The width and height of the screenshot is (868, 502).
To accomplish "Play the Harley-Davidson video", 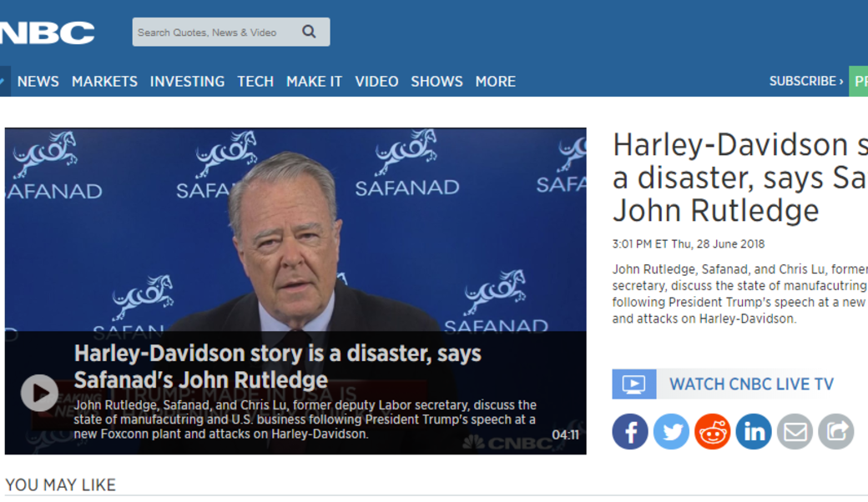I will pos(39,393).
